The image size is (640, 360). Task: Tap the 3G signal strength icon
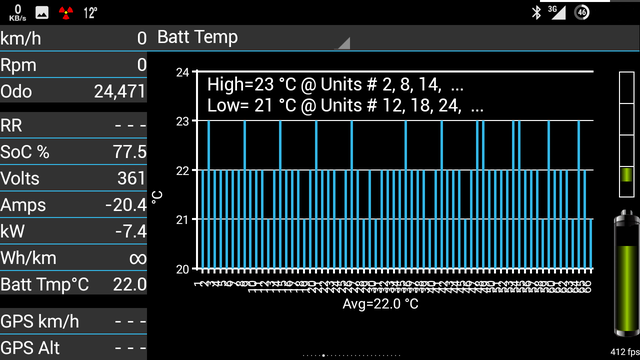557,12
